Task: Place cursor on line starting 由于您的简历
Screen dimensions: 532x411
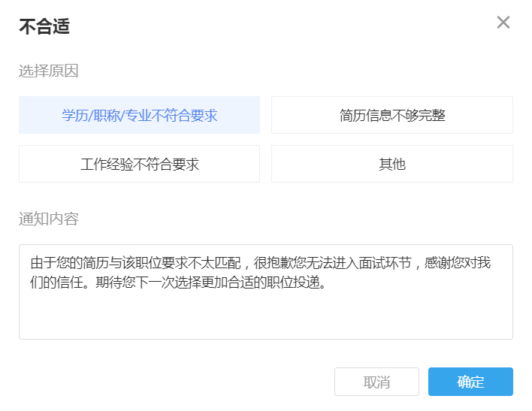Action: (68, 264)
